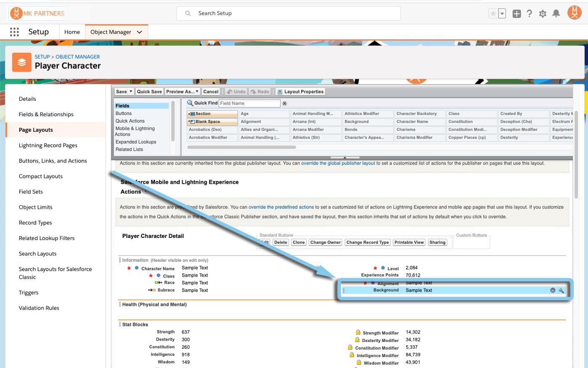Click the Quick Save button
Image resolution: width=588 pixels, height=368 pixels.
[149, 91]
